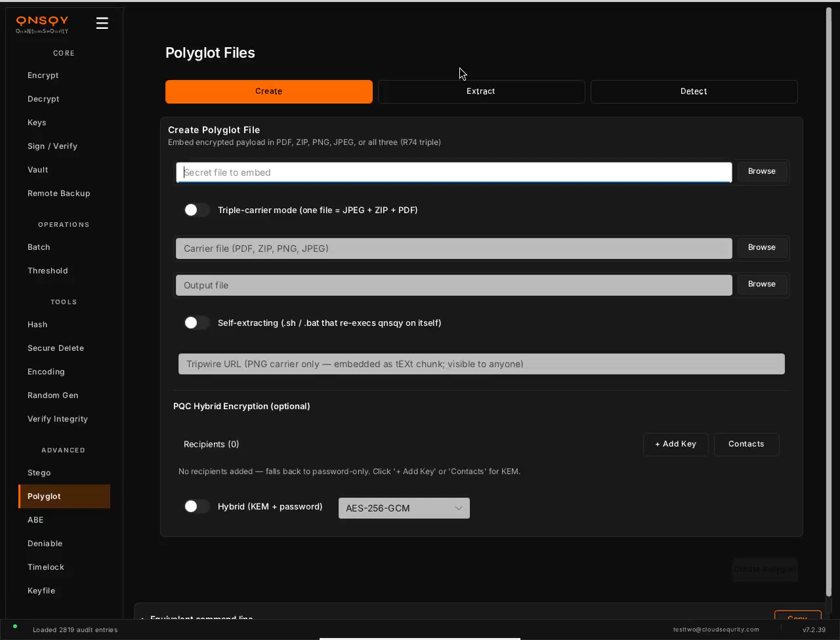Open Secure Delete tool
840x640 pixels.
(64, 348)
